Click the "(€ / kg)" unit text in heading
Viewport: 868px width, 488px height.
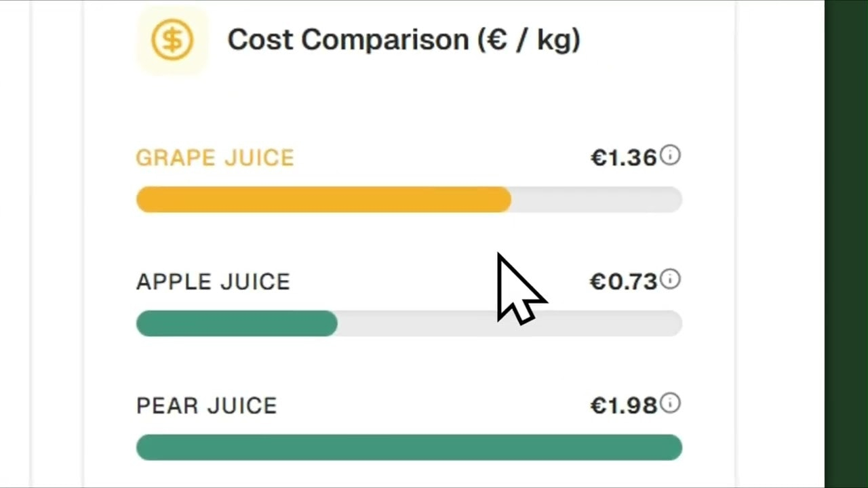coord(529,40)
